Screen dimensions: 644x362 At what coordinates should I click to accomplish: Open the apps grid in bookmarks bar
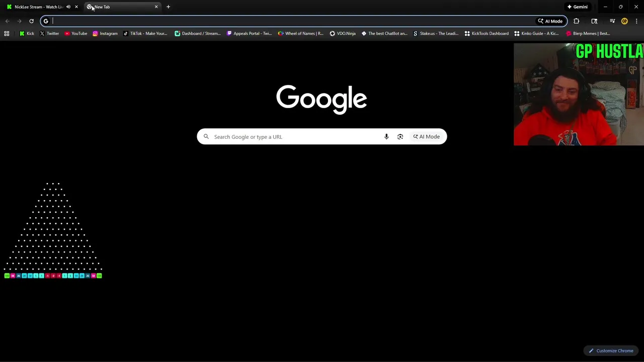tap(7, 33)
